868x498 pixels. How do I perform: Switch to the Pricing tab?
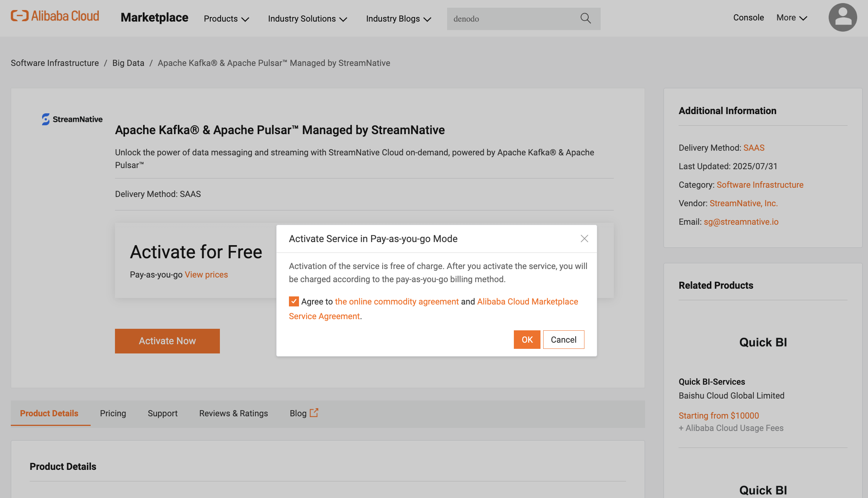(x=113, y=413)
